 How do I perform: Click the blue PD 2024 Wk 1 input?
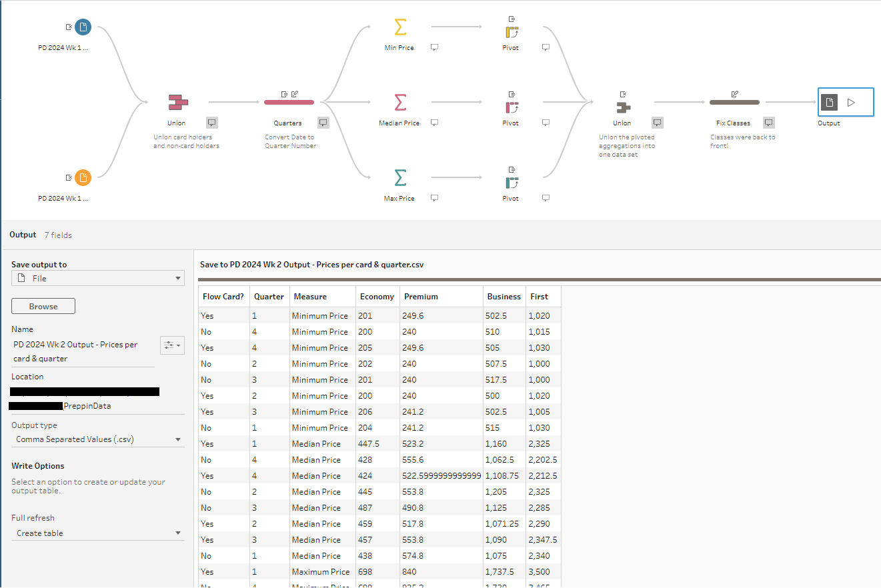[83, 27]
